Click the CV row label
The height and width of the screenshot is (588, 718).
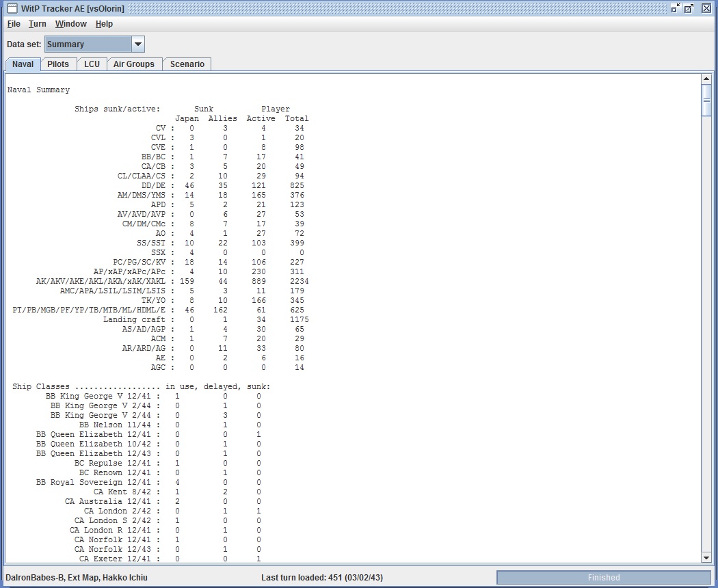[160, 129]
